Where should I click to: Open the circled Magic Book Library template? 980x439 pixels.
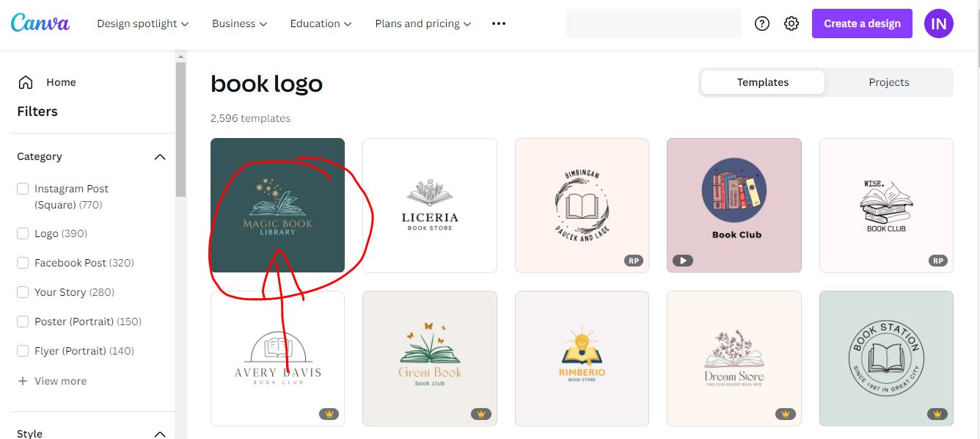[277, 204]
